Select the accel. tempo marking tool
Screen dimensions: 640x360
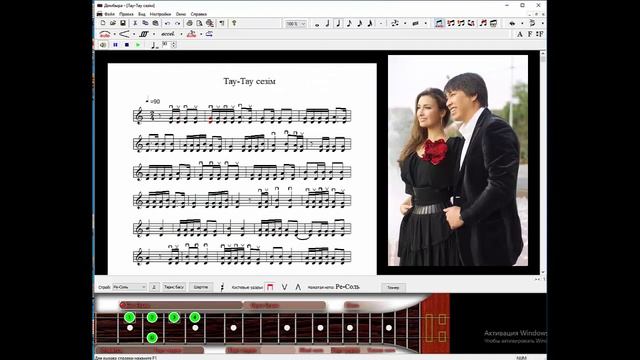(x=168, y=34)
